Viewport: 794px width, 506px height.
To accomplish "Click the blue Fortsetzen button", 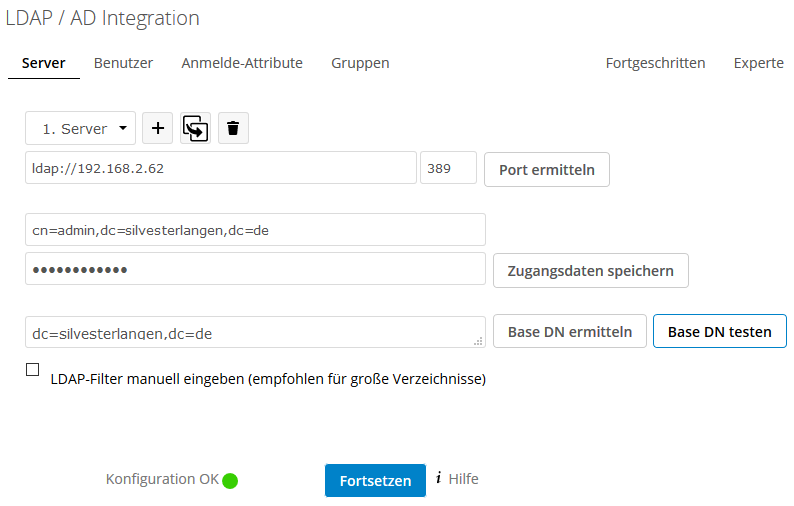I will coord(375,480).
